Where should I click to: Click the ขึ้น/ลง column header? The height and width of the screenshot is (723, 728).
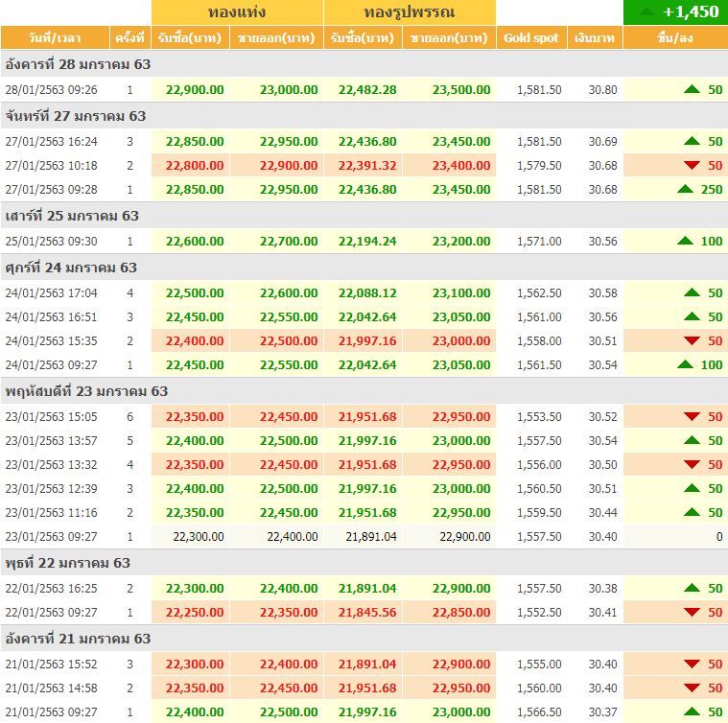coord(675,38)
